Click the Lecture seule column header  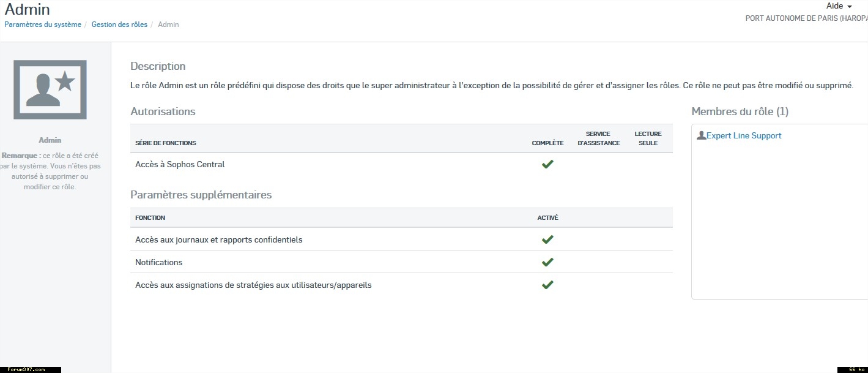click(x=648, y=138)
